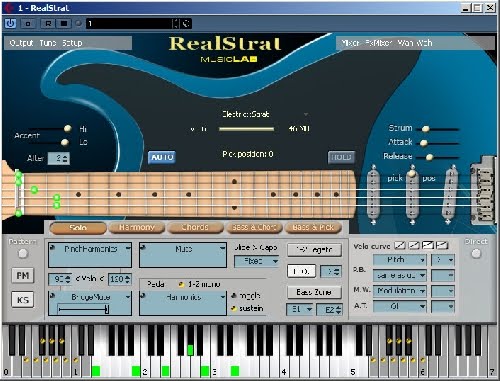Screen dimensions: 500x381
Task: Select the first velo curve icon
Action: tap(400, 246)
